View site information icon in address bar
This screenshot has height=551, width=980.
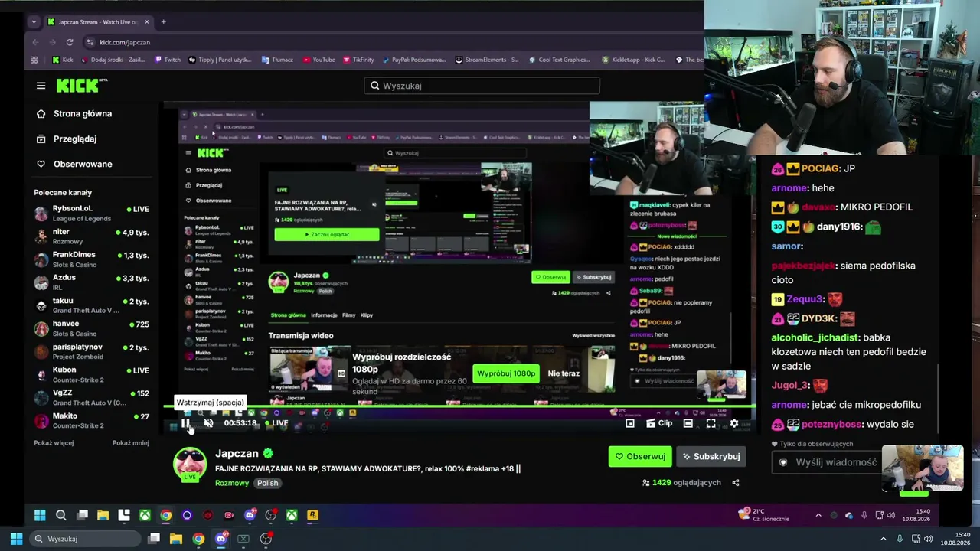pyautogui.click(x=90, y=42)
